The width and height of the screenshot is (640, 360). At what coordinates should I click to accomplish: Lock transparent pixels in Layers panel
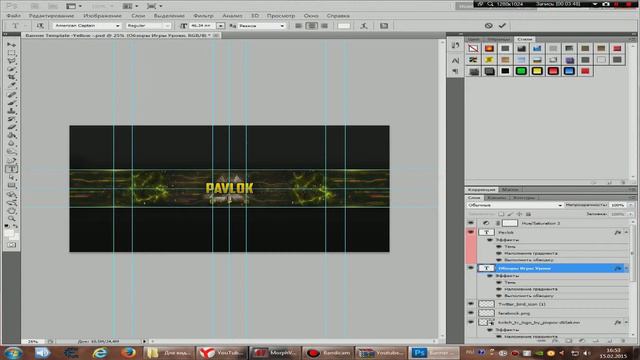[x=501, y=214]
